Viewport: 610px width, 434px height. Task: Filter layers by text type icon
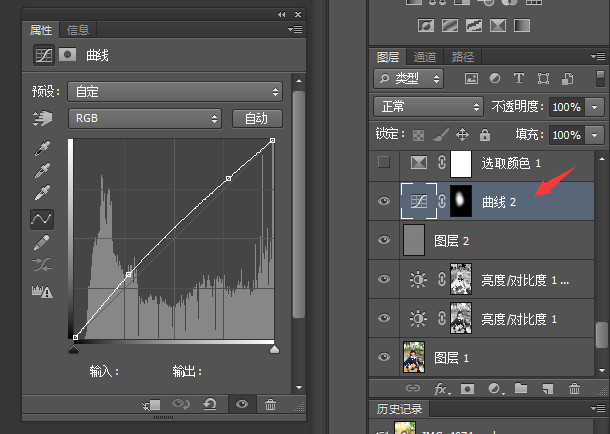coord(518,77)
